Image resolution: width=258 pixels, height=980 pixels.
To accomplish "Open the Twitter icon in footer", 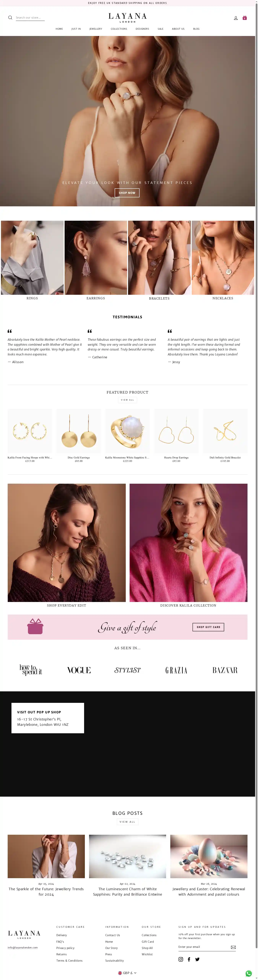I will 197,959.
